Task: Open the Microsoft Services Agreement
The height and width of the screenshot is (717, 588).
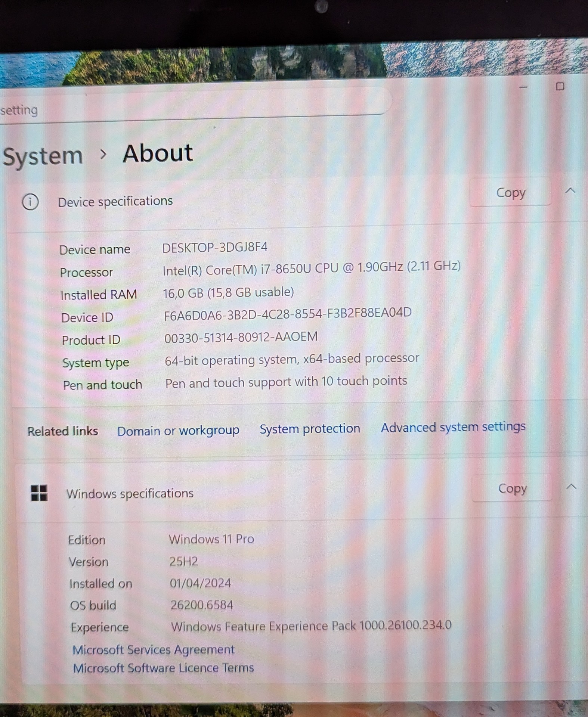Action: [x=154, y=650]
